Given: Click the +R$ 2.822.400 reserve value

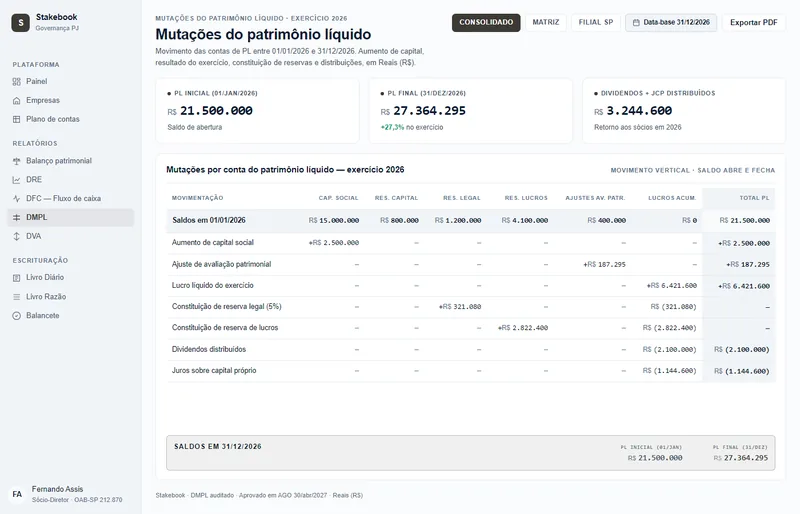Looking at the screenshot, I should [523, 328].
